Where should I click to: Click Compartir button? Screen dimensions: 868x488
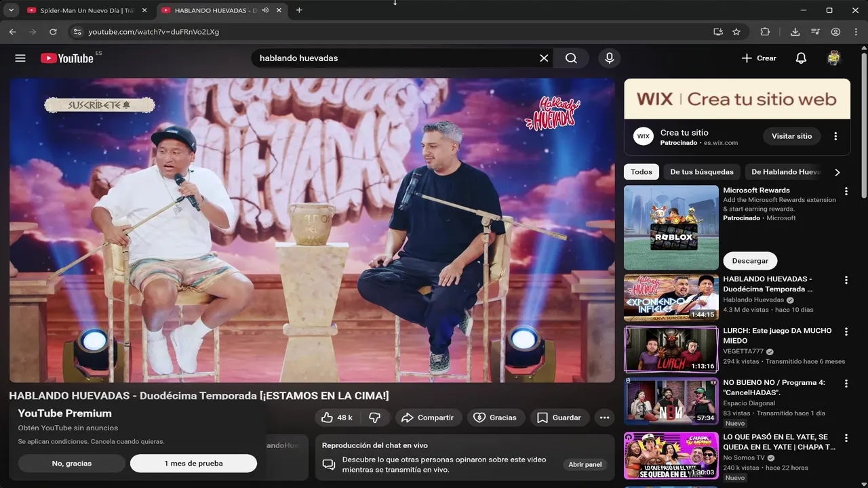pos(429,418)
